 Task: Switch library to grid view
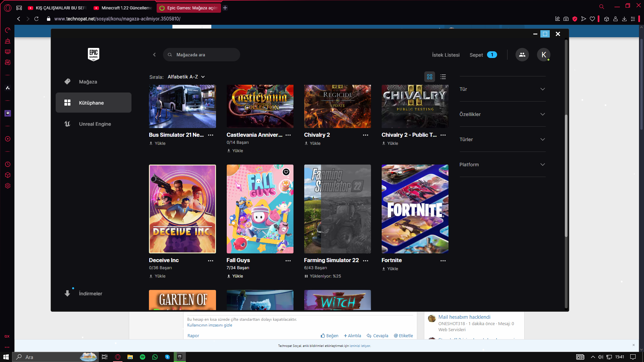coord(429,77)
